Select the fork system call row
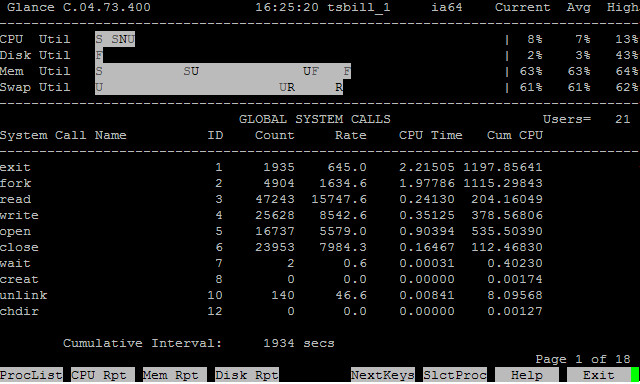 tap(271, 183)
